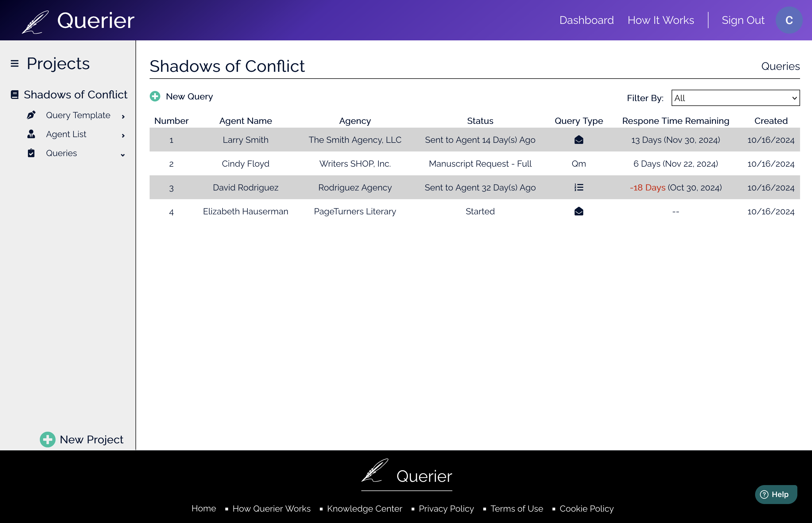Select the Cindy Floyd query row
The height and width of the screenshot is (523, 812).
point(246,164)
